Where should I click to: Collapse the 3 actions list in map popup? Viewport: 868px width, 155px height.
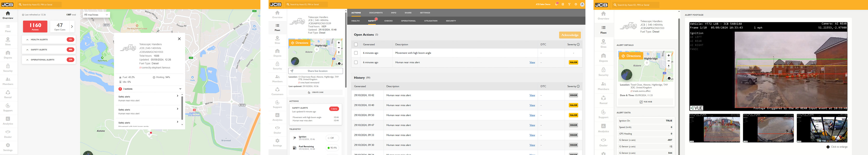click(180, 89)
